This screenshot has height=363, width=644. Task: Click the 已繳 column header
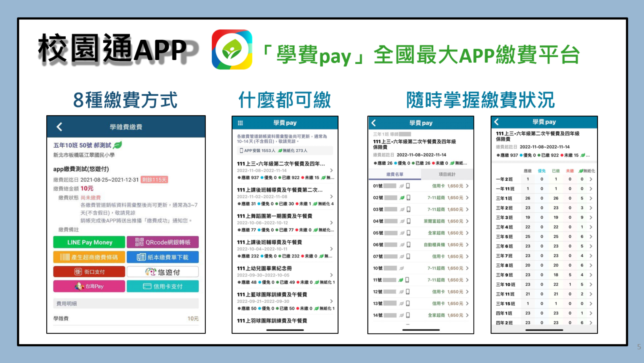click(x=556, y=171)
